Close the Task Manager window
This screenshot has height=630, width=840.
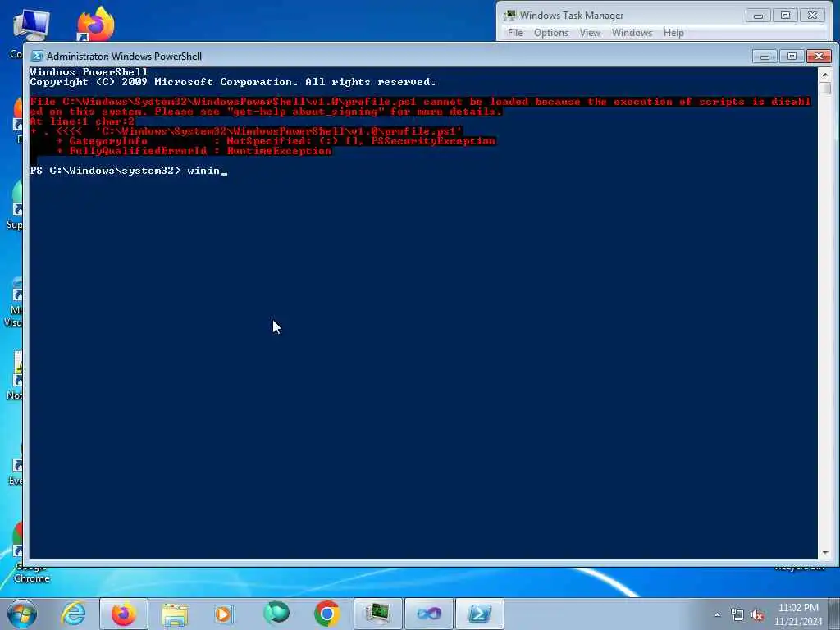813,16
